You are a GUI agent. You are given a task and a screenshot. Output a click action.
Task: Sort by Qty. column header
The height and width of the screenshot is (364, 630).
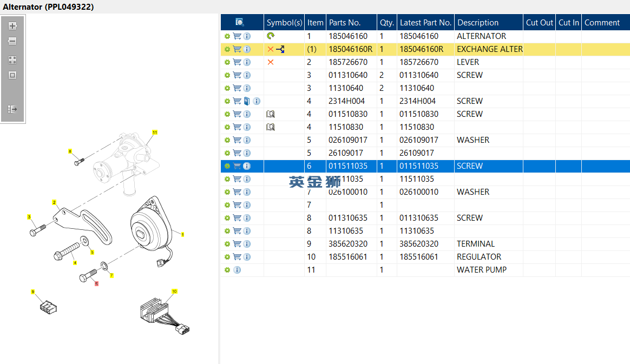pos(387,23)
